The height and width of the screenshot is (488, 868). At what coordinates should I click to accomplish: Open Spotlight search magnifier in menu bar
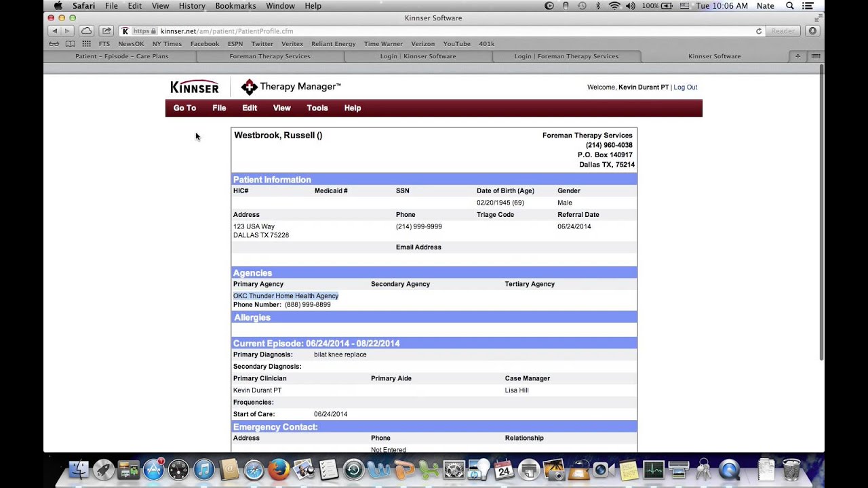pyautogui.click(x=789, y=6)
